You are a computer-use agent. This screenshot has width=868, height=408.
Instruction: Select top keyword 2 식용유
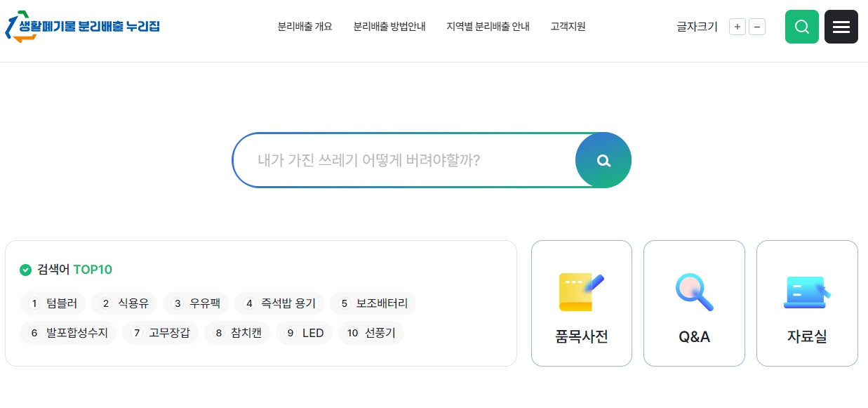(124, 303)
